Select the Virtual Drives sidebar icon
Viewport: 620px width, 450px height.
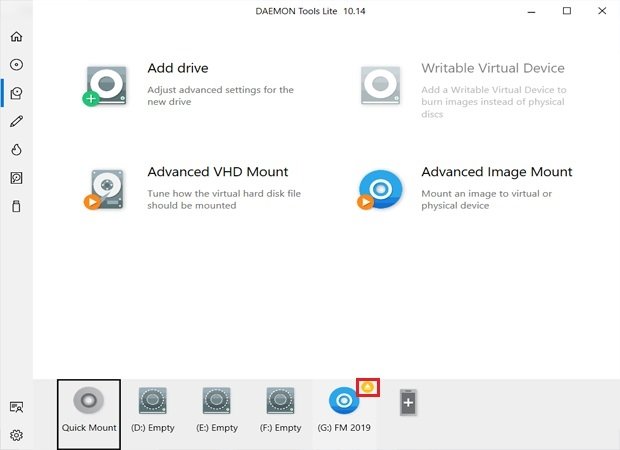click(x=16, y=93)
